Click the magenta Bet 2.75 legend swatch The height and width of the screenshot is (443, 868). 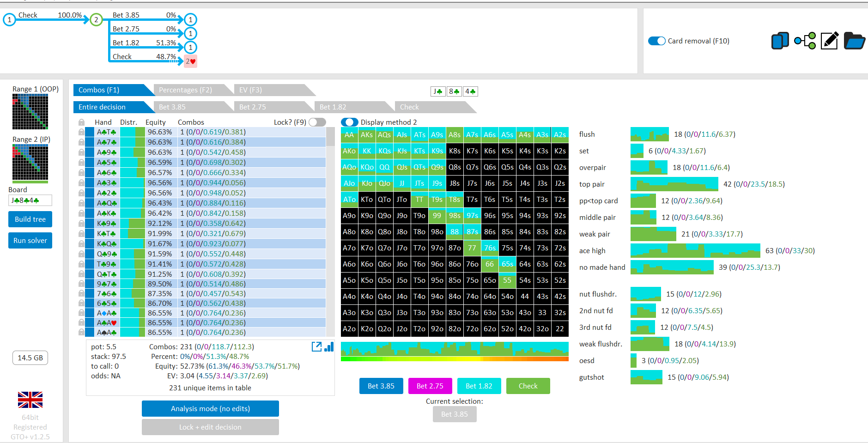[430, 386]
